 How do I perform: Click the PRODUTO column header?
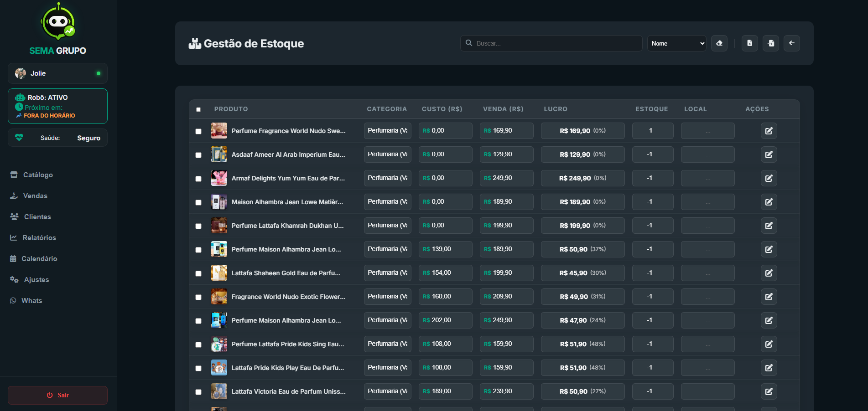pyautogui.click(x=231, y=109)
